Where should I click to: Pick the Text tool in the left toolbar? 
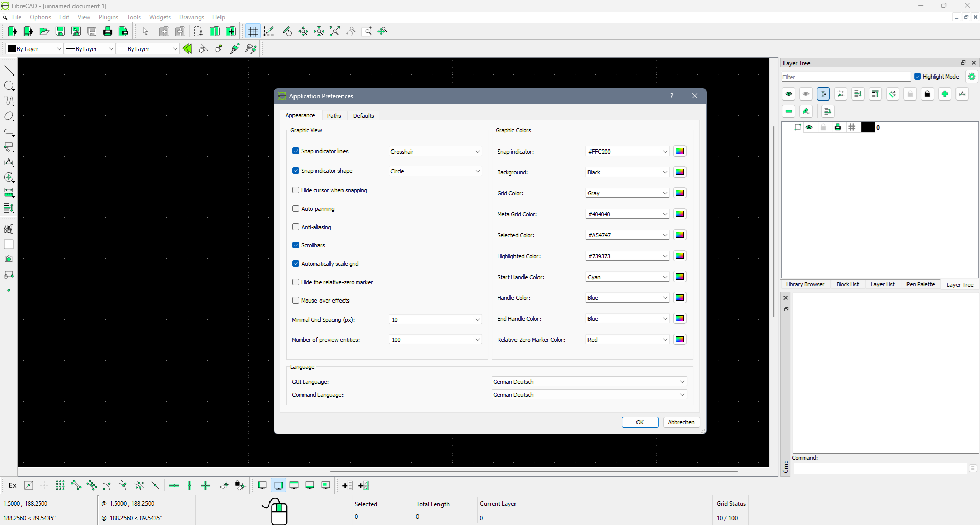coord(9,229)
